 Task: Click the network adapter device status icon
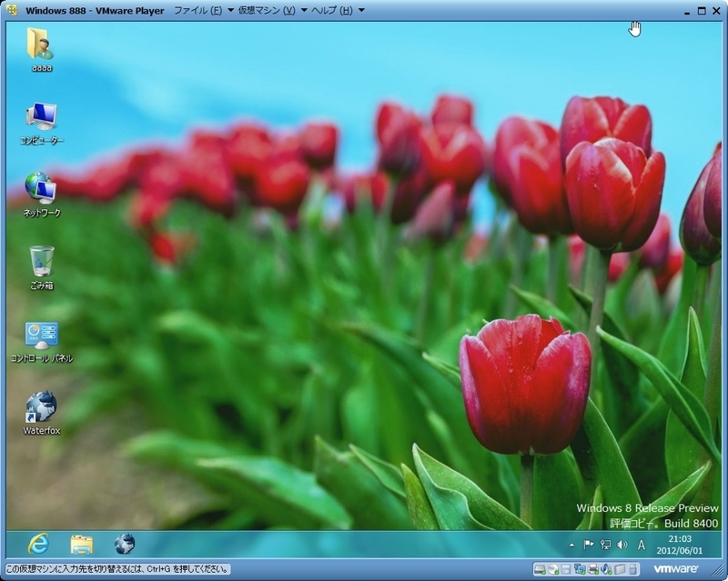580,569
